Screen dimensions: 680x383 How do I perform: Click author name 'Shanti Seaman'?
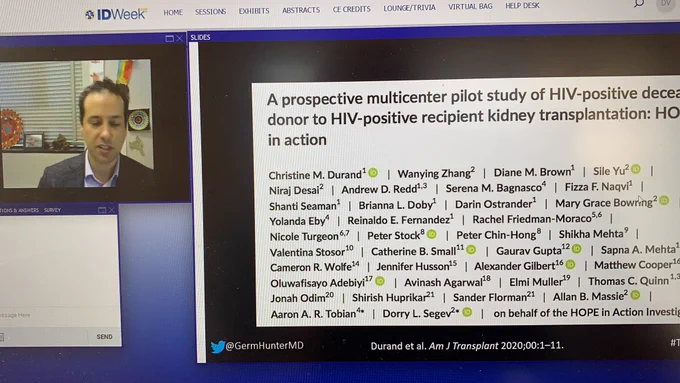point(304,206)
